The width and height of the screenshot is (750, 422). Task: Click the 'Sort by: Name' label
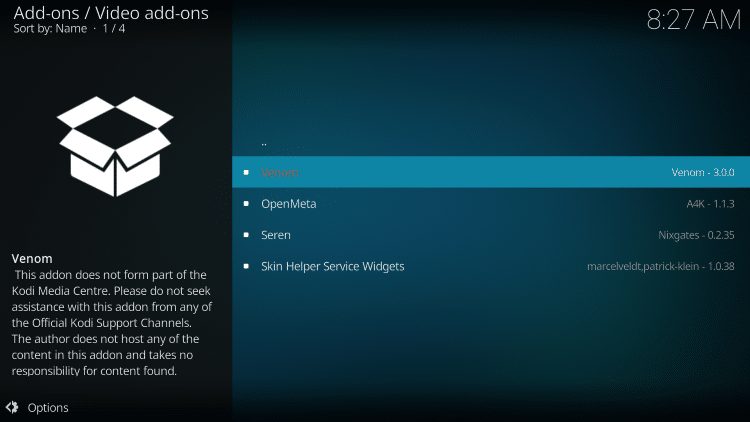pyautogui.click(x=50, y=28)
